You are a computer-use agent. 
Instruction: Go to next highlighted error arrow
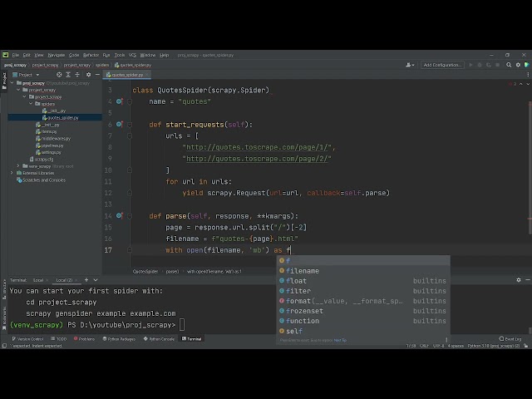528,84
